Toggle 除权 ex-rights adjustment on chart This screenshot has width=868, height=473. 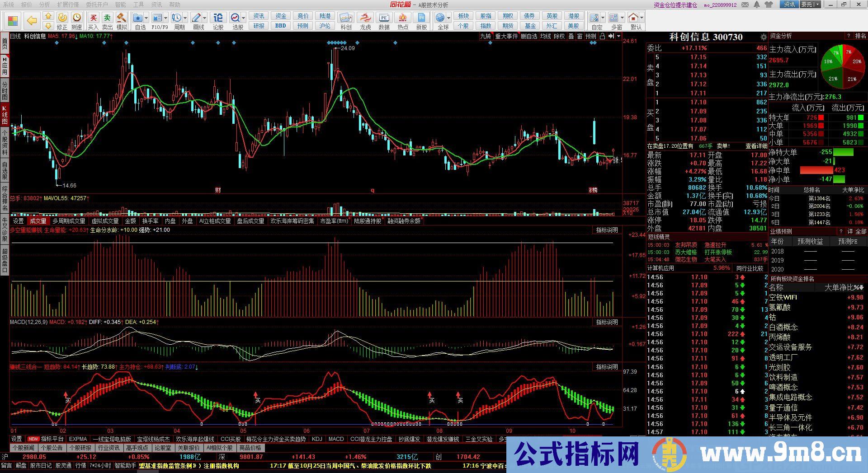559,36
